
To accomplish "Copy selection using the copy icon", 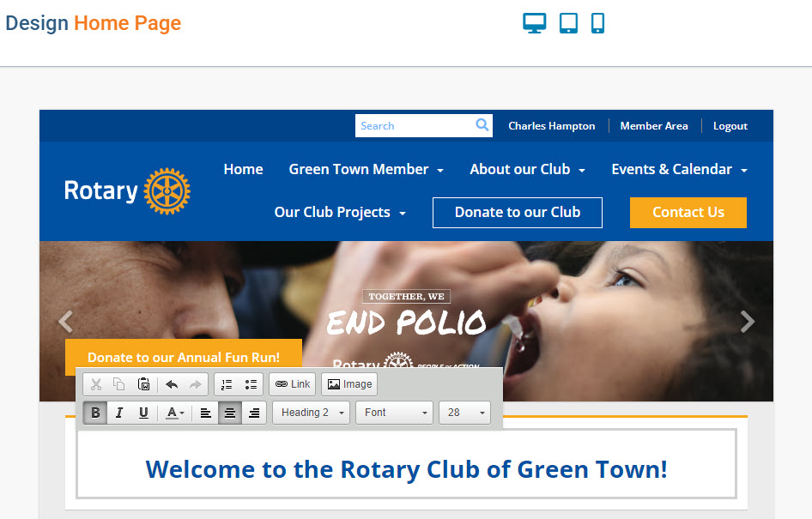I will [119, 384].
